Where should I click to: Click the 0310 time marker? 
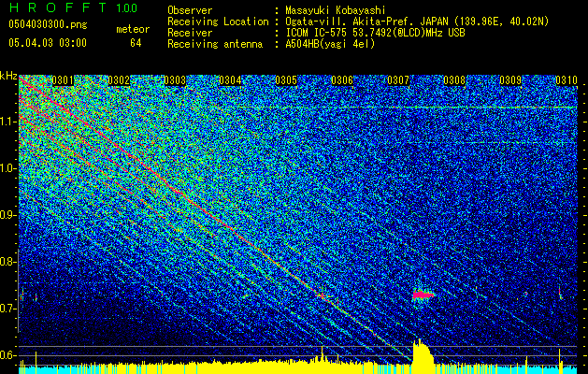pyautogui.click(x=566, y=80)
